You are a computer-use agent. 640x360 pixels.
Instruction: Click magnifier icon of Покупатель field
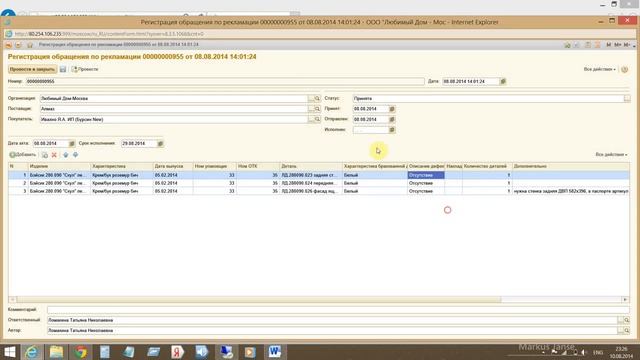point(317,119)
